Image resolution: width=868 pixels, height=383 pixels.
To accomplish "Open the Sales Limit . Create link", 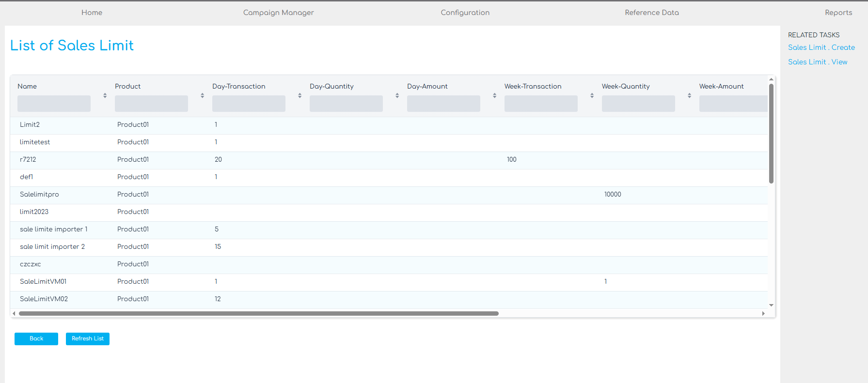I will coord(821,47).
